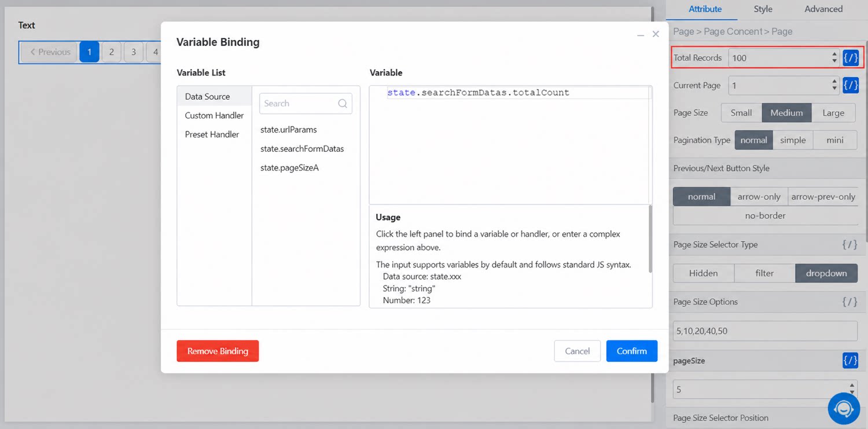Image resolution: width=868 pixels, height=429 pixels.
Task: Open the Custom Handler category
Action: point(214,116)
